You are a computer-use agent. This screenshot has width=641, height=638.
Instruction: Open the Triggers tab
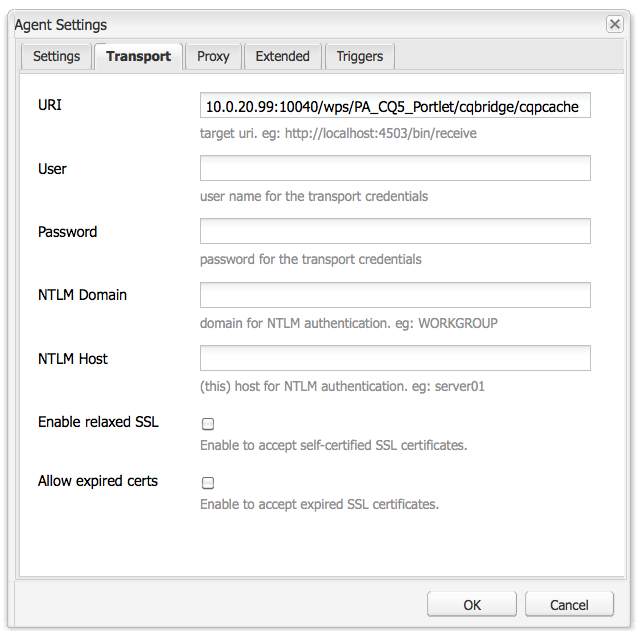(x=360, y=56)
